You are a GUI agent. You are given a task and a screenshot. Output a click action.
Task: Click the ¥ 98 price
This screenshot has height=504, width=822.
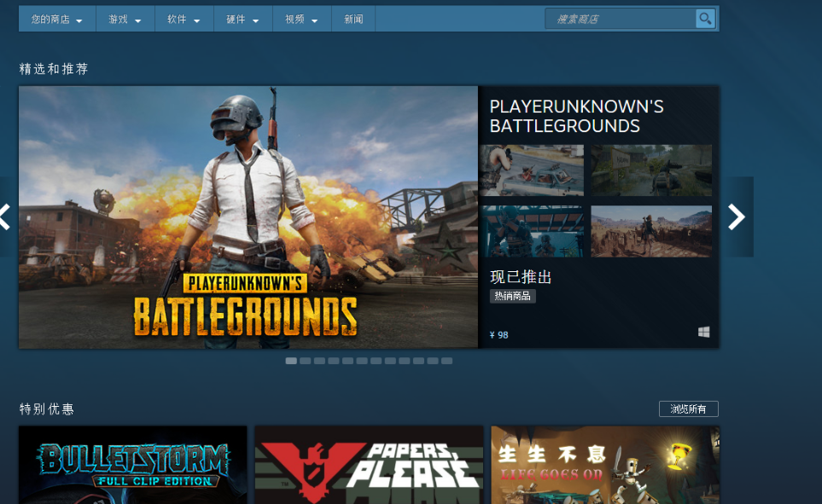(x=498, y=335)
